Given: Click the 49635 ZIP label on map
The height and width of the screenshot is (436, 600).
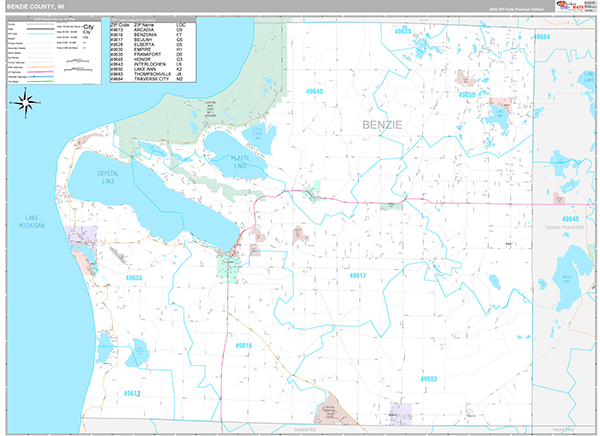Looking at the screenshot, I should click(134, 278).
